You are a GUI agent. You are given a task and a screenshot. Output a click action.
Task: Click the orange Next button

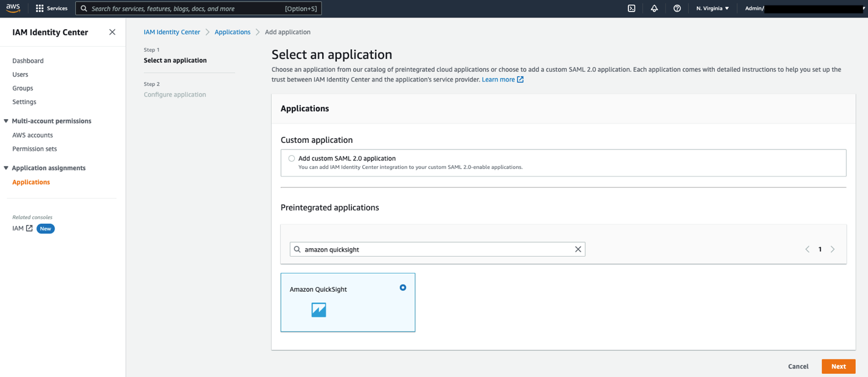(x=838, y=366)
